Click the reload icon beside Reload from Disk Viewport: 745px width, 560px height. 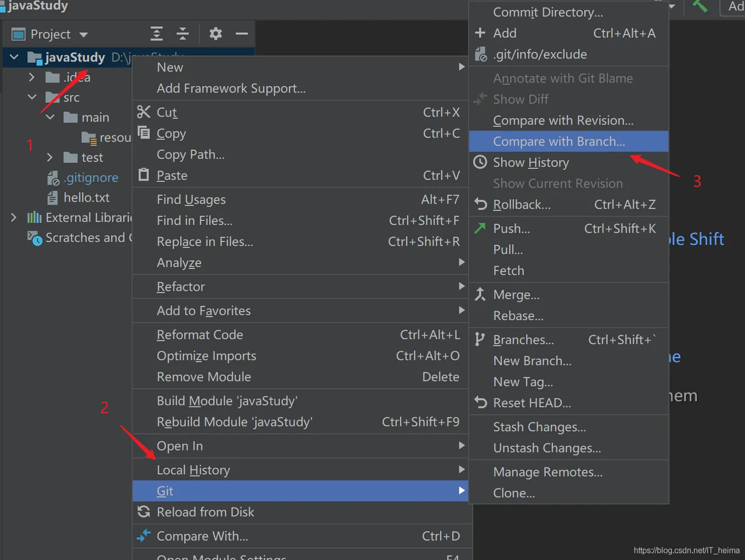point(144,512)
